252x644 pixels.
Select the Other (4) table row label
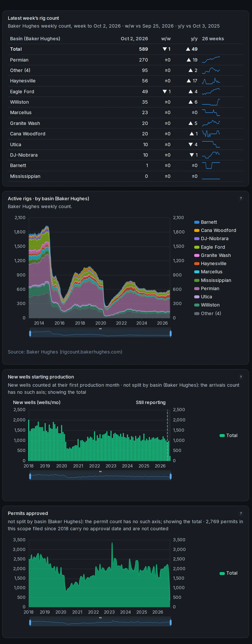click(20, 70)
